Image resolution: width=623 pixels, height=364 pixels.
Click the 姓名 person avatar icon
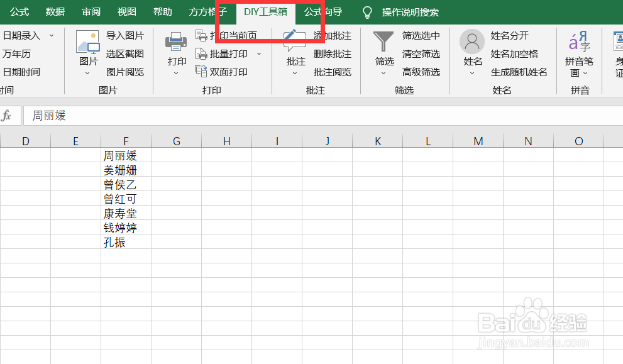472,41
